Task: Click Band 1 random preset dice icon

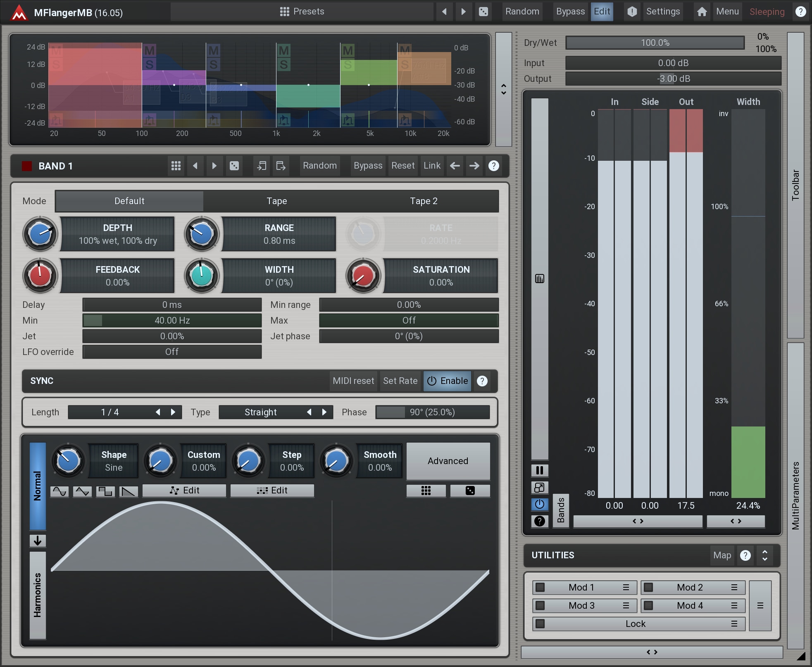Action: (234, 166)
